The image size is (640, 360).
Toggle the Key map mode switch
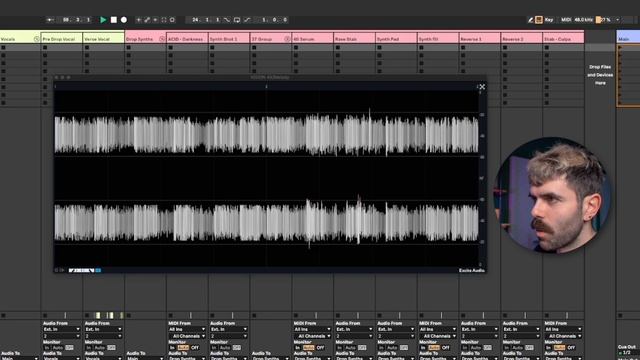(549, 20)
